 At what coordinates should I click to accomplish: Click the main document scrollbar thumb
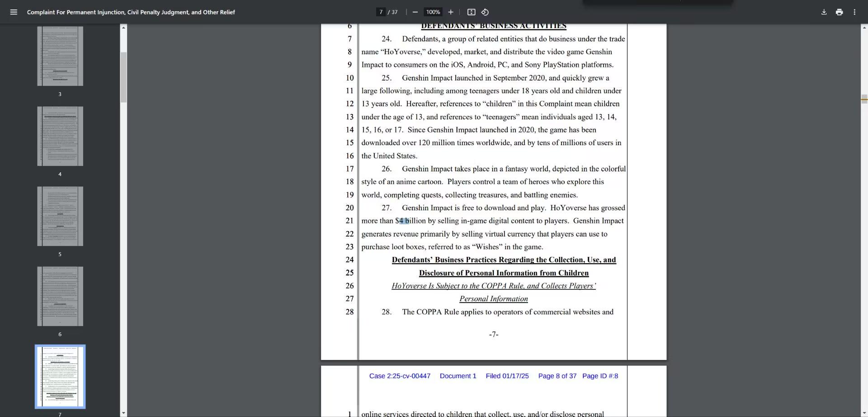[x=864, y=99]
